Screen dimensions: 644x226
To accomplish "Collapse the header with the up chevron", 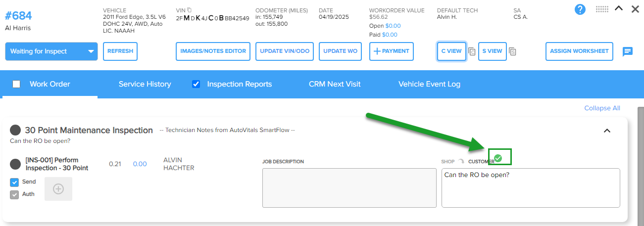I will point(619,8).
